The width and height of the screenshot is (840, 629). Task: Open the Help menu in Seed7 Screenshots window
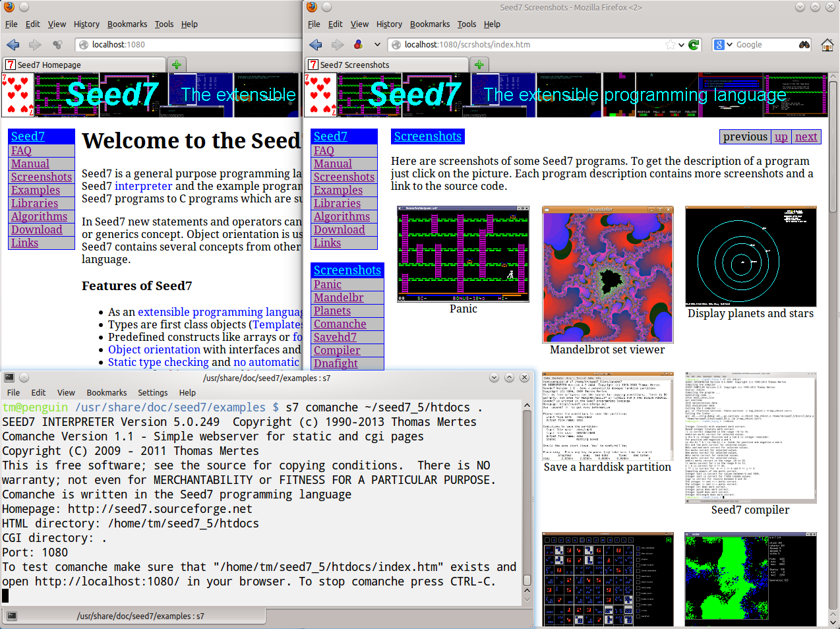[x=492, y=24]
